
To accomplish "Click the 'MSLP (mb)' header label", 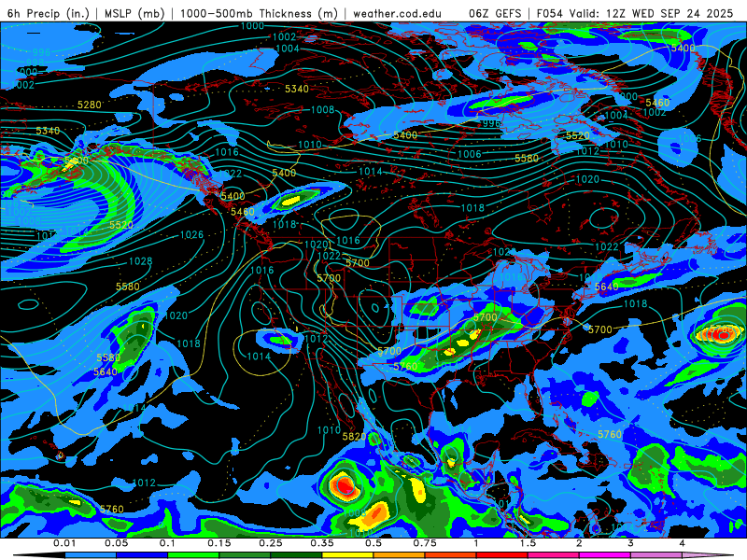I will click(x=134, y=13).
